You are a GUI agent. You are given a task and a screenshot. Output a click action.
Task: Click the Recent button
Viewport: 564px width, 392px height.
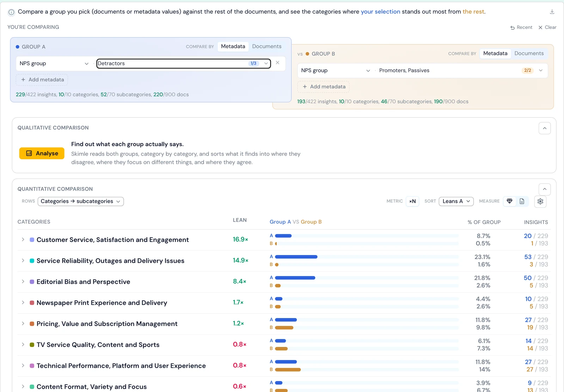coord(521,27)
